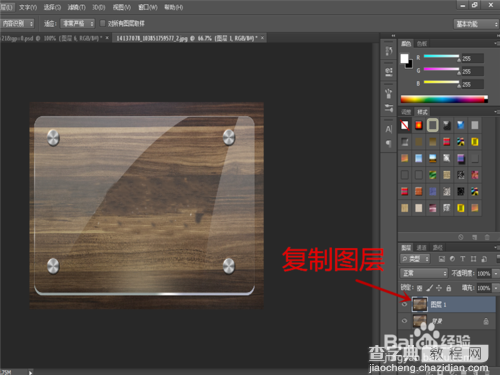The height and width of the screenshot is (375, 500).
Task: Open the 3D(D) menu
Action: click(99, 7)
